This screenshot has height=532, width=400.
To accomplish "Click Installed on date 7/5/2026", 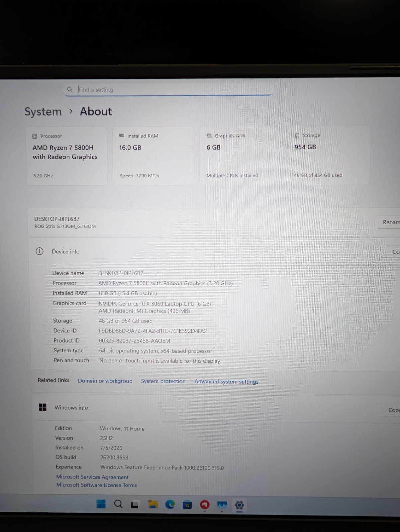I will (x=111, y=448).
